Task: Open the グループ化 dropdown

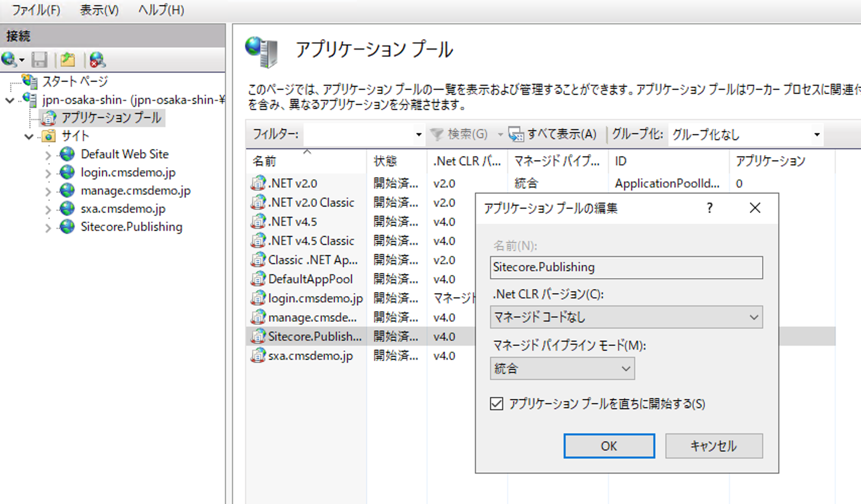Action: pos(746,135)
